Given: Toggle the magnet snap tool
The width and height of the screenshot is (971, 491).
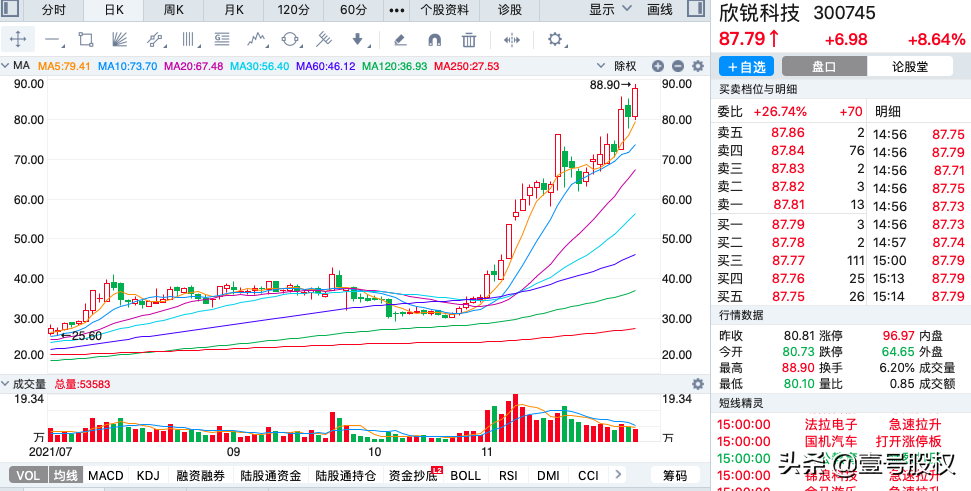Looking at the screenshot, I should [x=435, y=40].
